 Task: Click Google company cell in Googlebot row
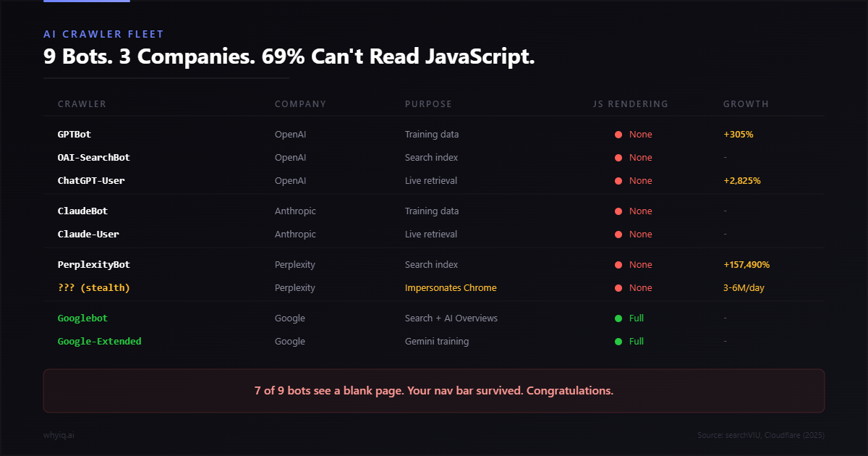[290, 318]
